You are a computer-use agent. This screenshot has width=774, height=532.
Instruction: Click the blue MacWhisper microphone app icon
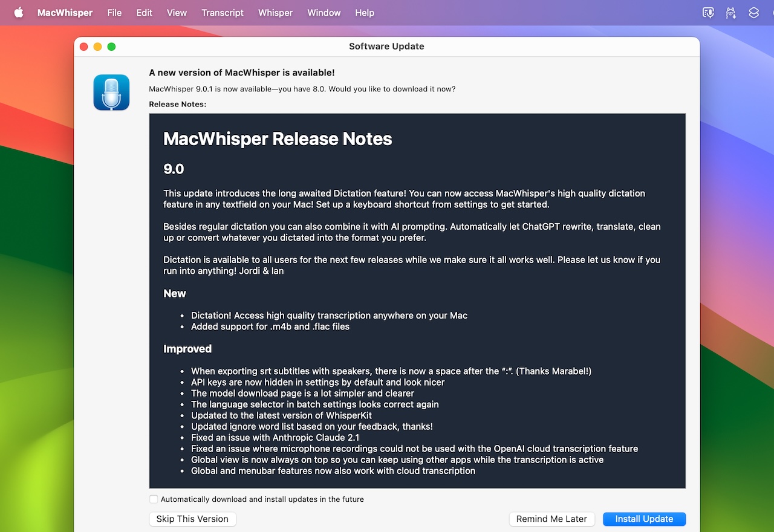(111, 92)
